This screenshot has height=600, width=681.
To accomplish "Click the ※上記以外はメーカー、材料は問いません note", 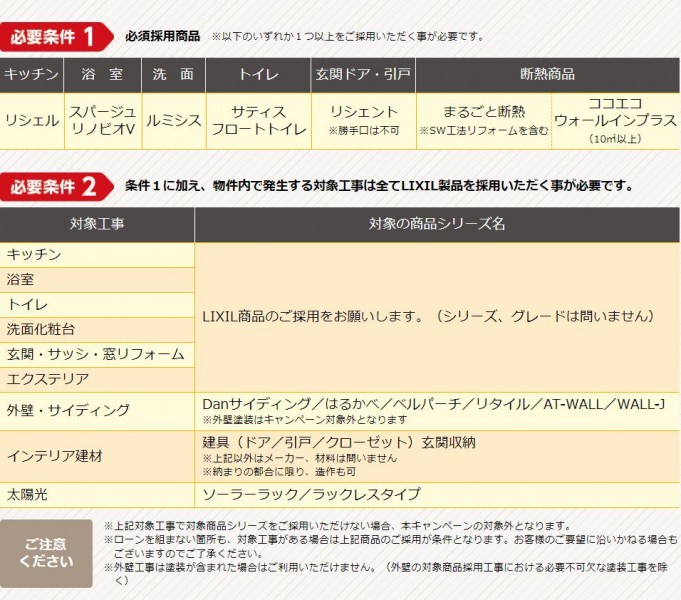I will 300,458.
